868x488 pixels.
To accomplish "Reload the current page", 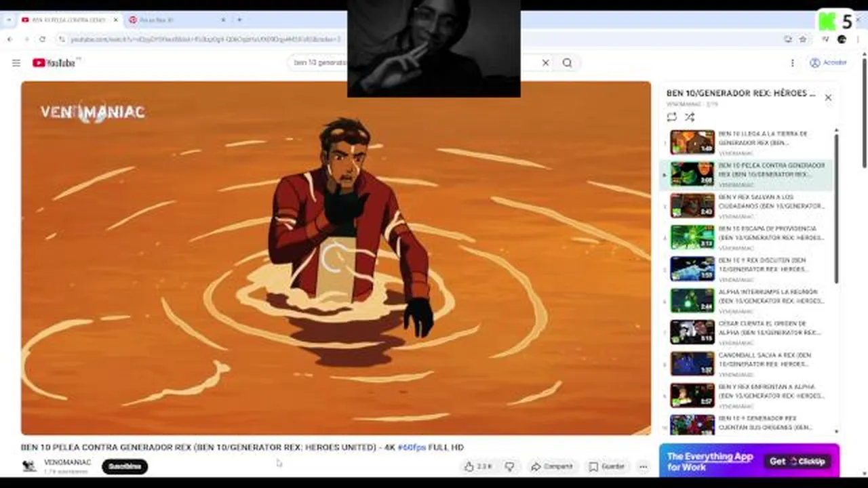I will click(x=43, y=39).
